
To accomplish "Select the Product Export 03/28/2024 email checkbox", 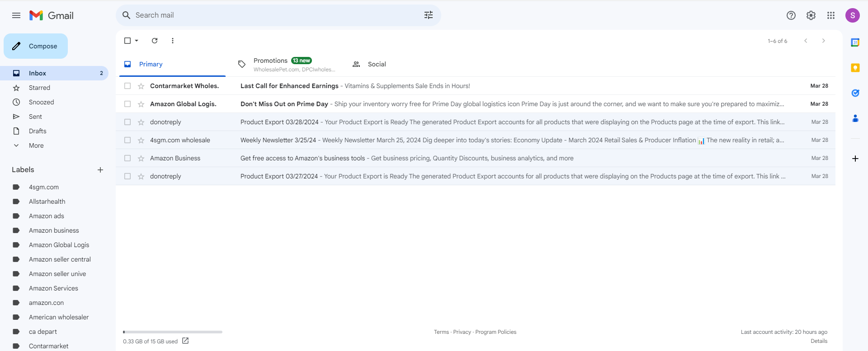I will point(127,122).
